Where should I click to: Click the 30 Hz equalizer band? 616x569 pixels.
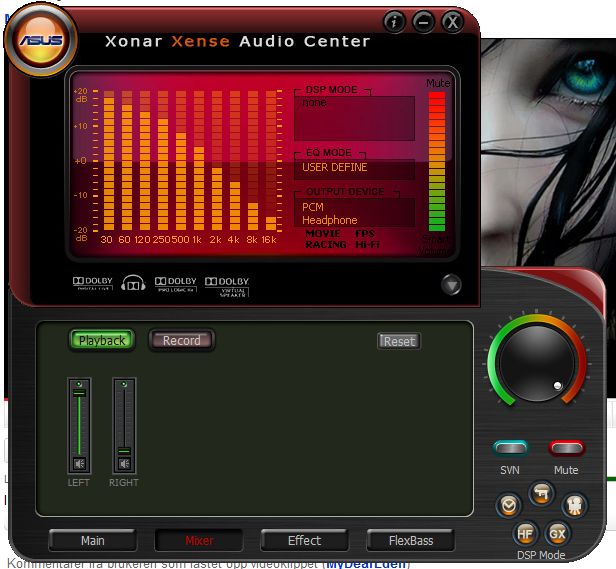point(109,160)
